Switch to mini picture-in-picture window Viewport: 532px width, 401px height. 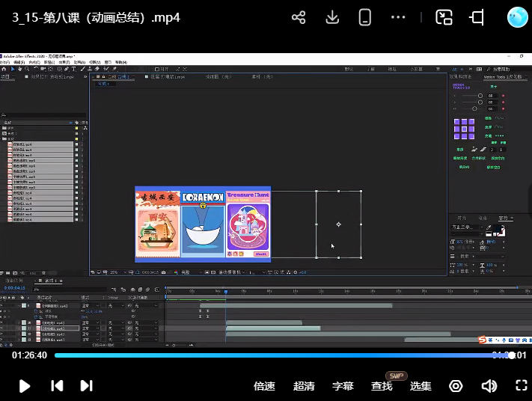coord(444,17)
